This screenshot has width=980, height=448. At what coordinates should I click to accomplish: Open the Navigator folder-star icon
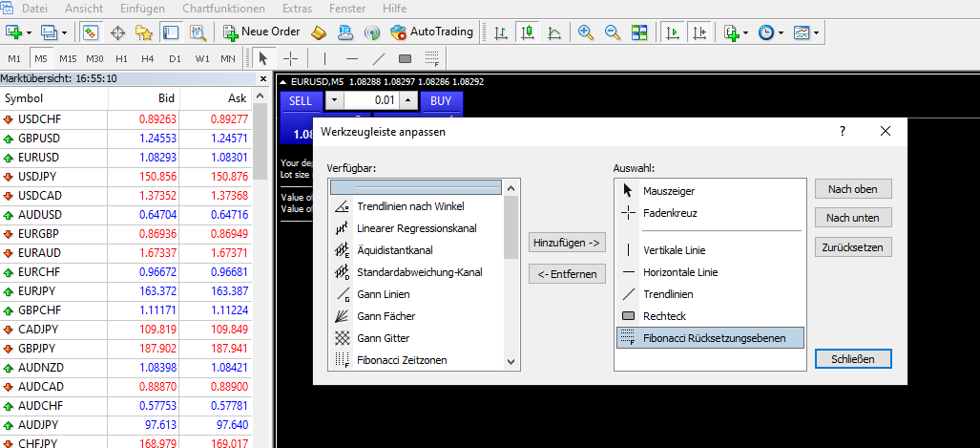coord(144,32)
